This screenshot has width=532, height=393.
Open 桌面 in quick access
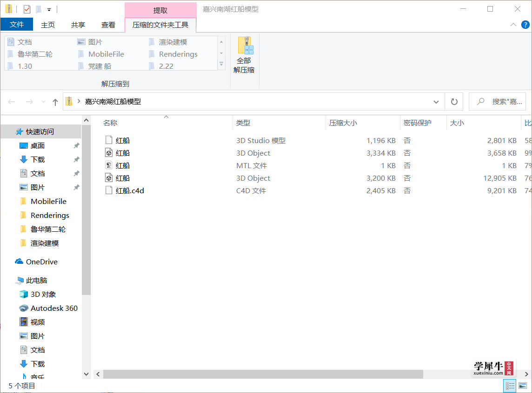(37, 146)
